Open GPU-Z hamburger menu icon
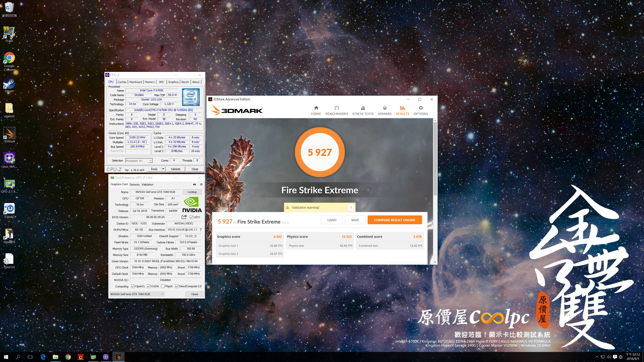 coord(201,184)
